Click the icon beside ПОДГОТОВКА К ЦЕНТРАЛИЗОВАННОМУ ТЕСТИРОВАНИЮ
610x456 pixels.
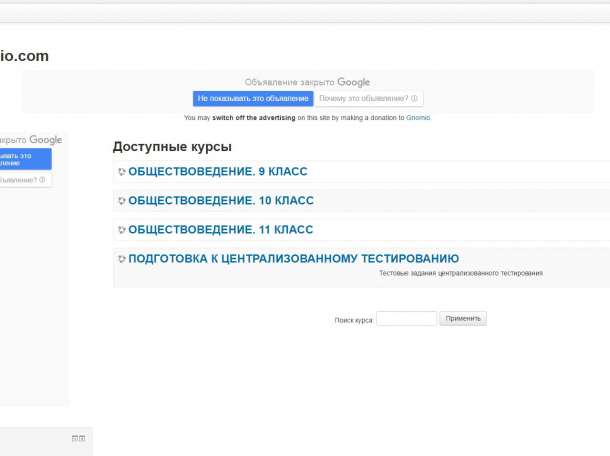121,259
